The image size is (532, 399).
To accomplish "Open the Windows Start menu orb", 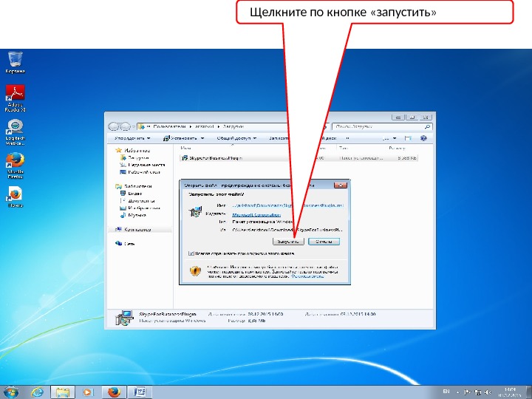I will (11, 392).
